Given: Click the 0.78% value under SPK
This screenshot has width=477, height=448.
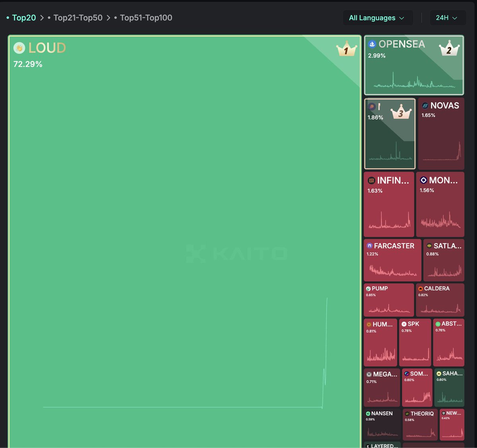Looking at the screenshot, I should click(407, 331).
